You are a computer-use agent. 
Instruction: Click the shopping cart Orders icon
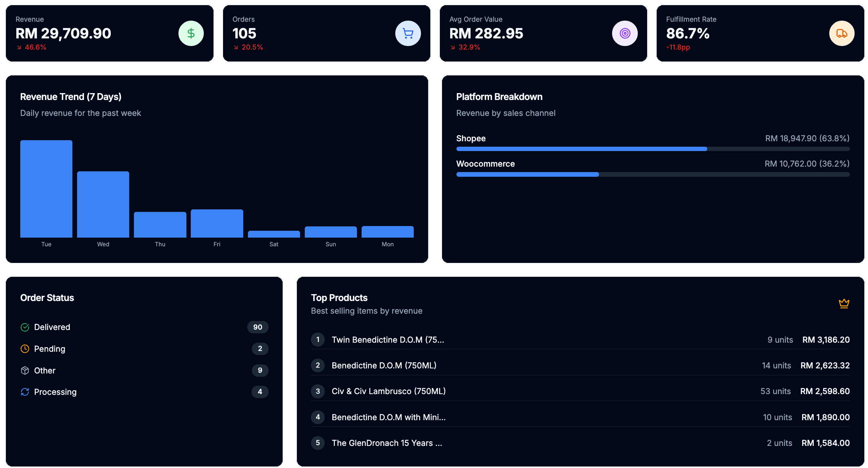(x=408, y=33)
